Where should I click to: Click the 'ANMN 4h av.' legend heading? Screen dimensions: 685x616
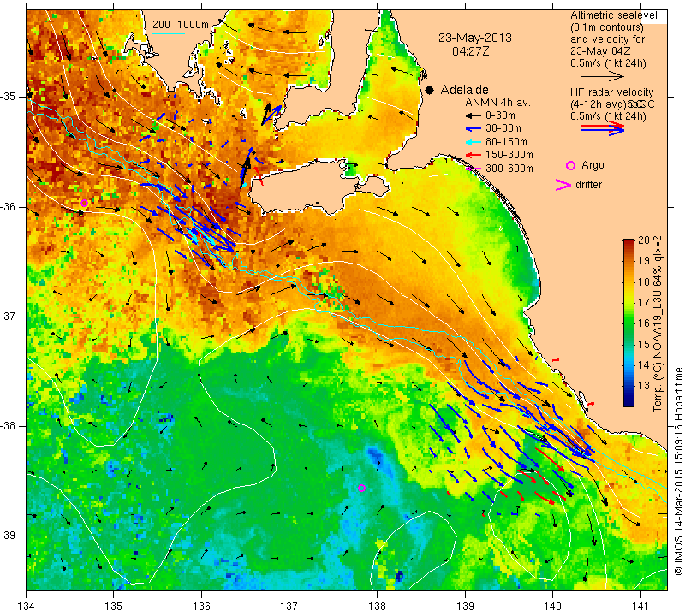[x=497, y=103]
